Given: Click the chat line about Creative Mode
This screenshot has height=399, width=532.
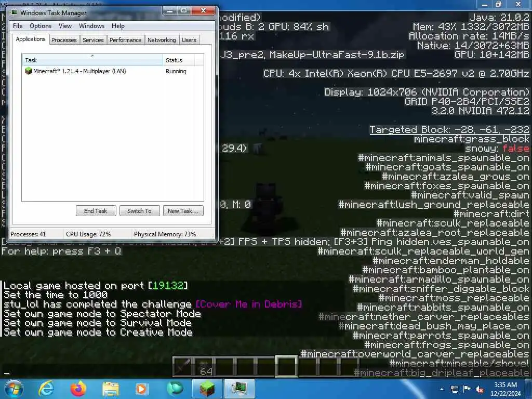Looking at the screenshot, I should [x=98, y=332].
